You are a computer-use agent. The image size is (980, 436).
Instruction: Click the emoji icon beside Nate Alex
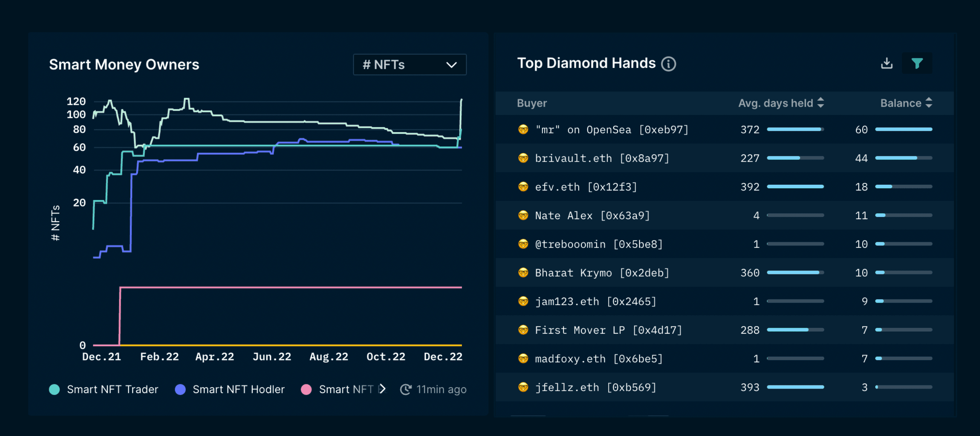pyautogui.click(x=523, y=215)
